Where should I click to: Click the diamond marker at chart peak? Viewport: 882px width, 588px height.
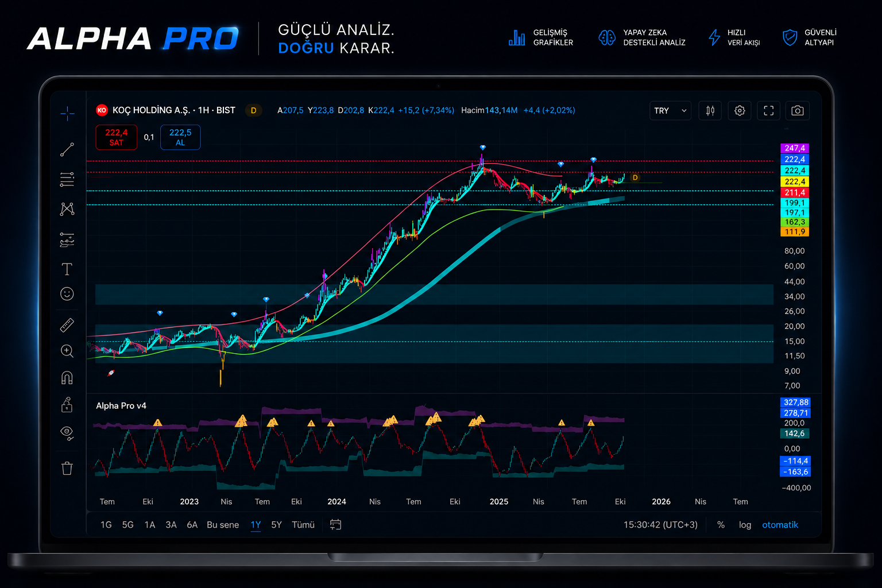(483, 148)
